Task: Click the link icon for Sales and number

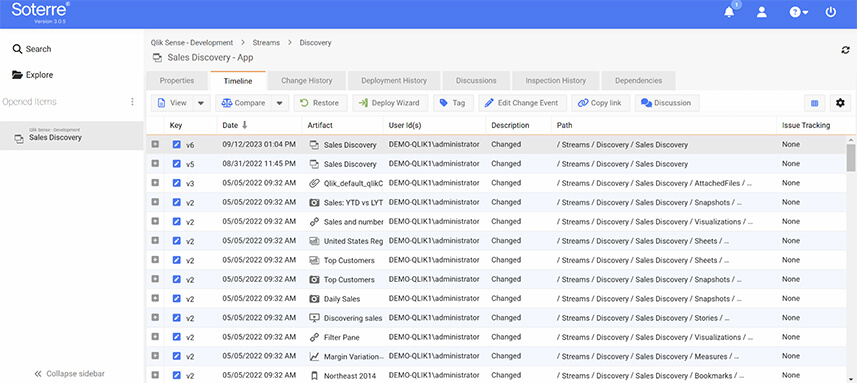Action: pyautogui.click(x=314, y=222)
